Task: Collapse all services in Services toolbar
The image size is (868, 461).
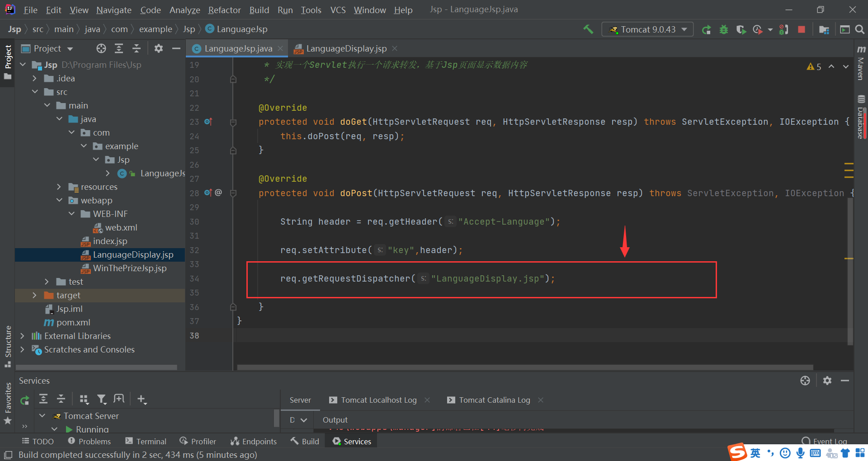Action: (61, 399)
